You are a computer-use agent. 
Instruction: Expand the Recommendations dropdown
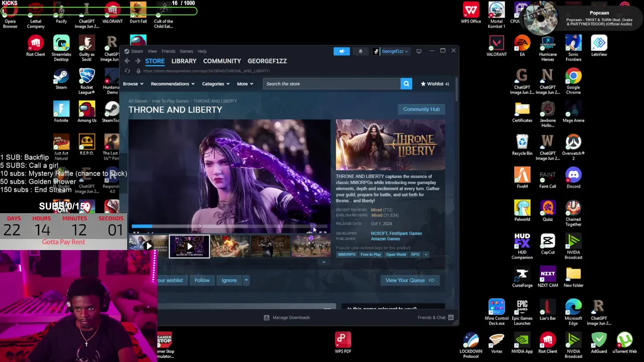click(173, 84)
